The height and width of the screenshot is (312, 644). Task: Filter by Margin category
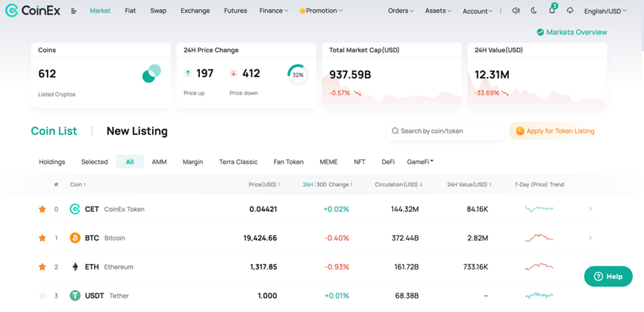193,162
